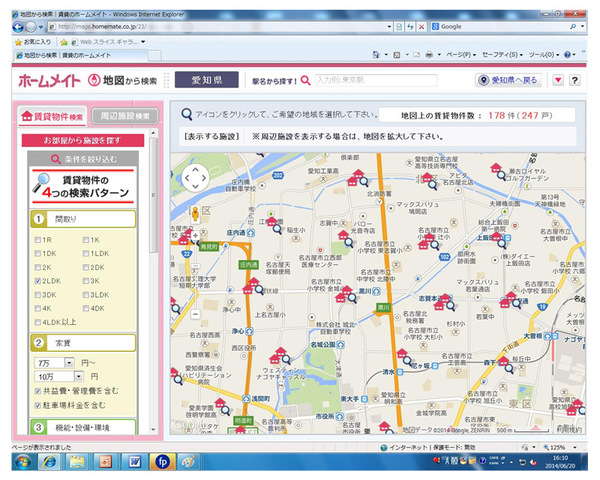Open the ページ(P) menu dropdown

[461, 55]
